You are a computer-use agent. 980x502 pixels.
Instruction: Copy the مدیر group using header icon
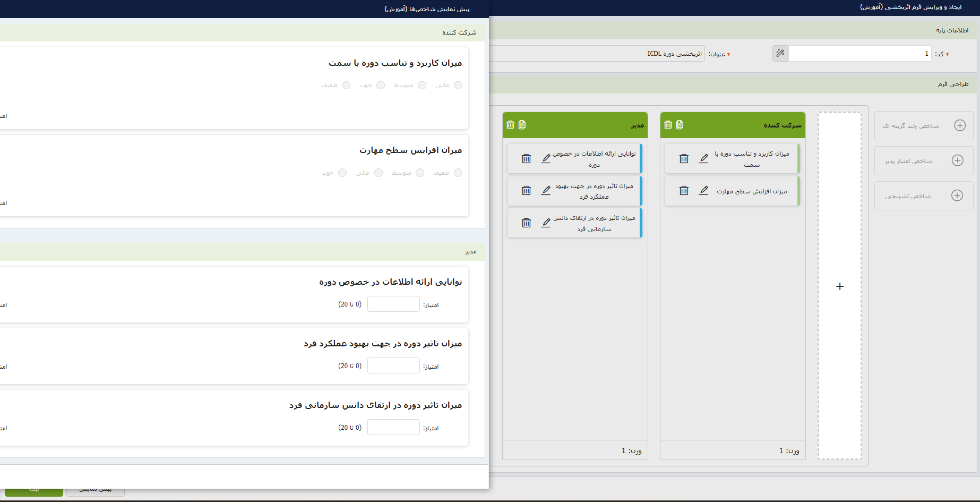click(x=522, y=125)
